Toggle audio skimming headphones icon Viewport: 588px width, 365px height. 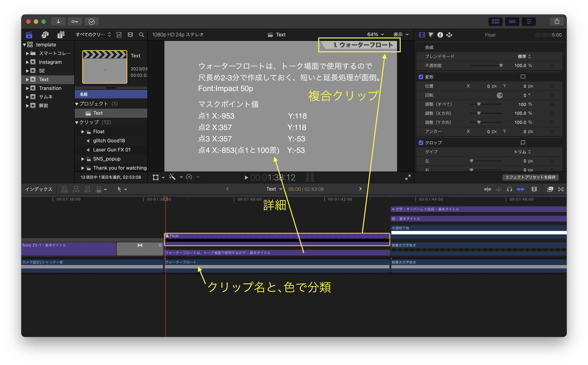pyautogui.click(x=509, y=189)
